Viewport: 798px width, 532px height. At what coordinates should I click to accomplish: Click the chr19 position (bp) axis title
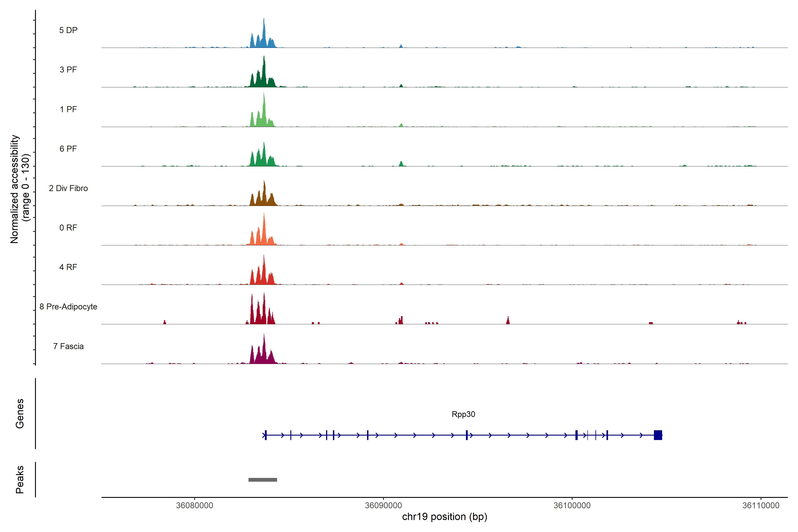click(444, 517)
